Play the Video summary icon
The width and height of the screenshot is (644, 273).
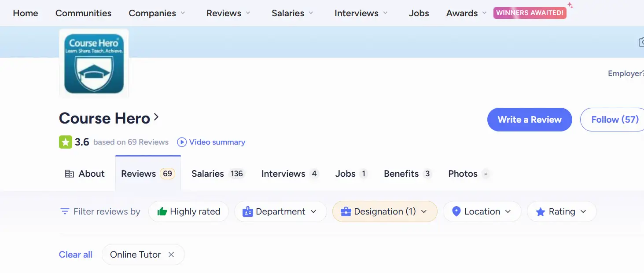click(x=181, y=142)
